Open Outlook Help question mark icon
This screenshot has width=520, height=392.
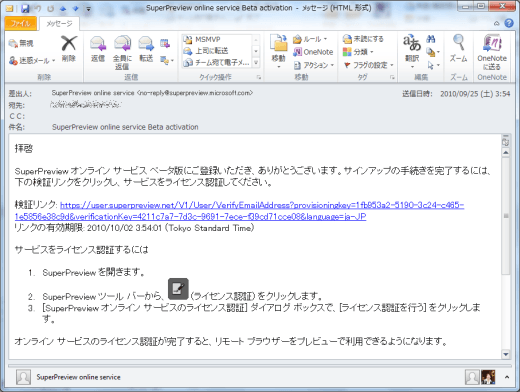[x=509, y=23]
